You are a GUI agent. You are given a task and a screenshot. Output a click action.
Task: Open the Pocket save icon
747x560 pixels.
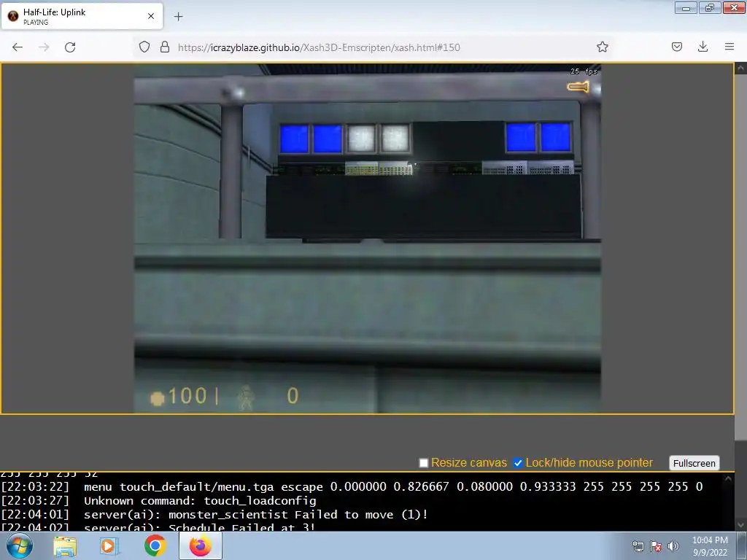pyautogui.click(x=676, y=47)
